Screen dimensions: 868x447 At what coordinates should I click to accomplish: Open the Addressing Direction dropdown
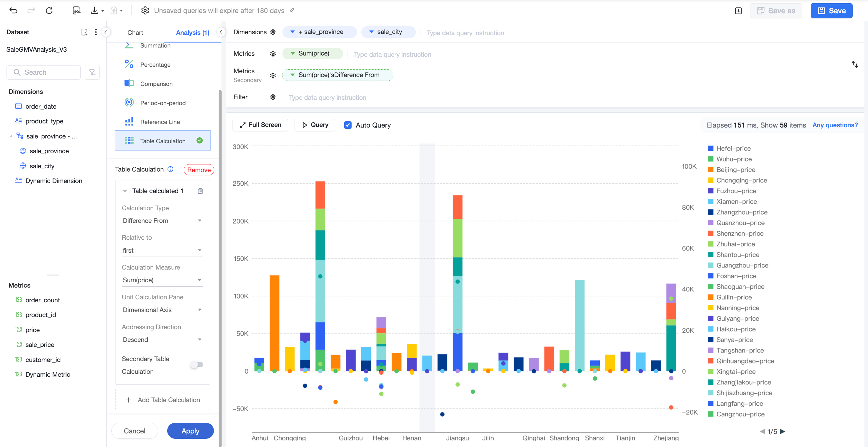coord(162,340)
